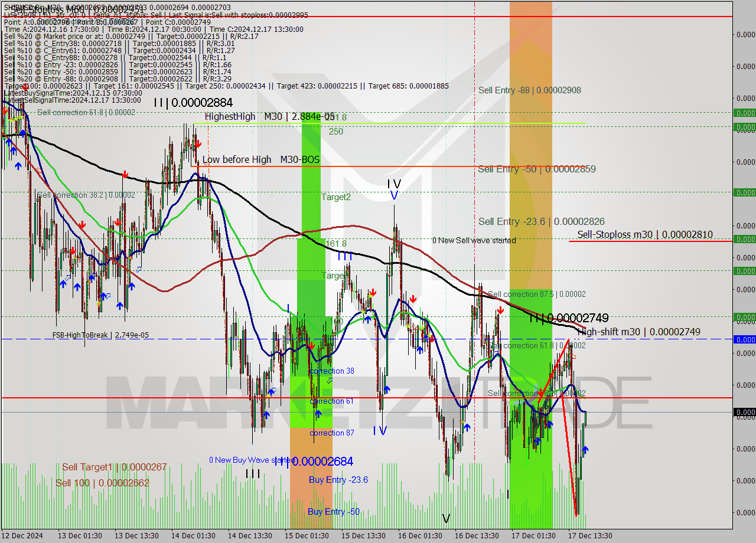Click the 'correction 38' label
Screen dimensions: 756x543
click(x=332, y=371)
